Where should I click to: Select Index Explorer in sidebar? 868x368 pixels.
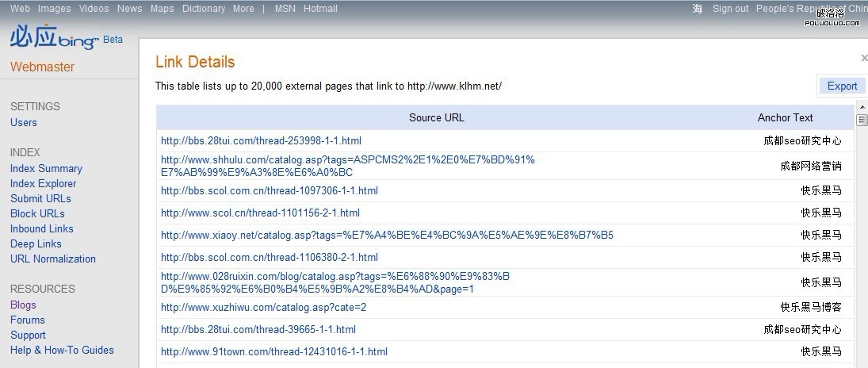pos(44,183)
